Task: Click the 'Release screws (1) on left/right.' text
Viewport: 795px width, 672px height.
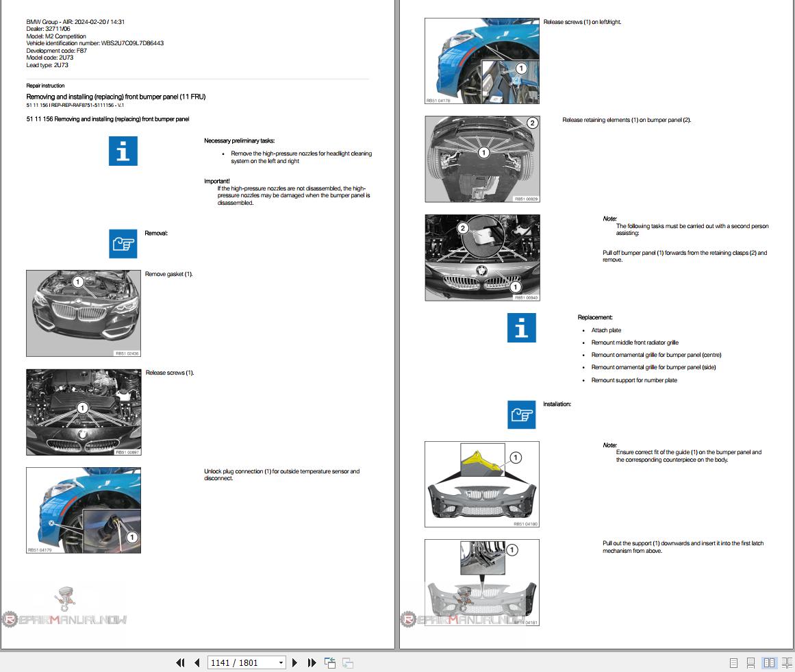Action: click(x=582, y=23)
